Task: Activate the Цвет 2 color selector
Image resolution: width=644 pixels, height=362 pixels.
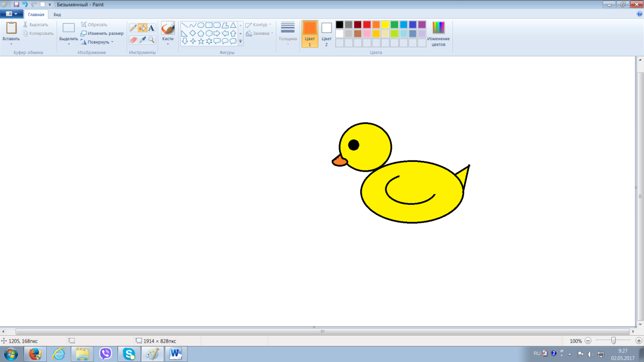Action: tap(326, 34)
